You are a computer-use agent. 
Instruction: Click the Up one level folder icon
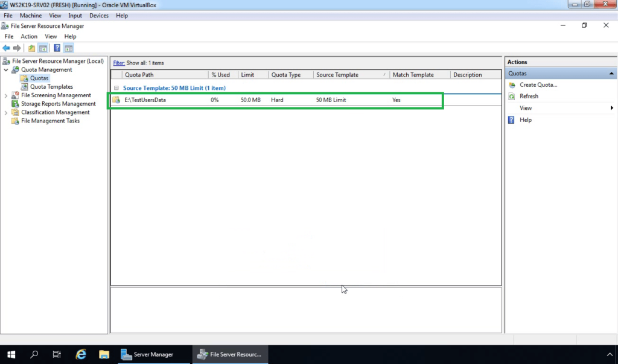(31, 48)
